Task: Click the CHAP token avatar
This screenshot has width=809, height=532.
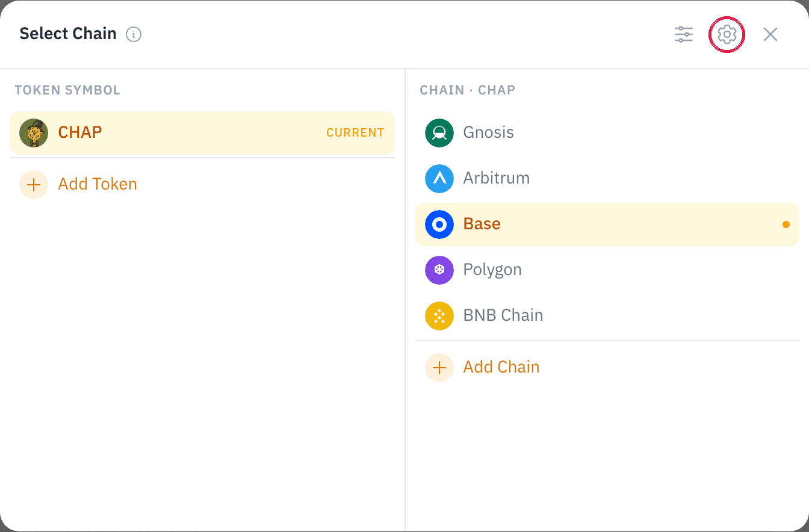Action: [x=34, y=133]
